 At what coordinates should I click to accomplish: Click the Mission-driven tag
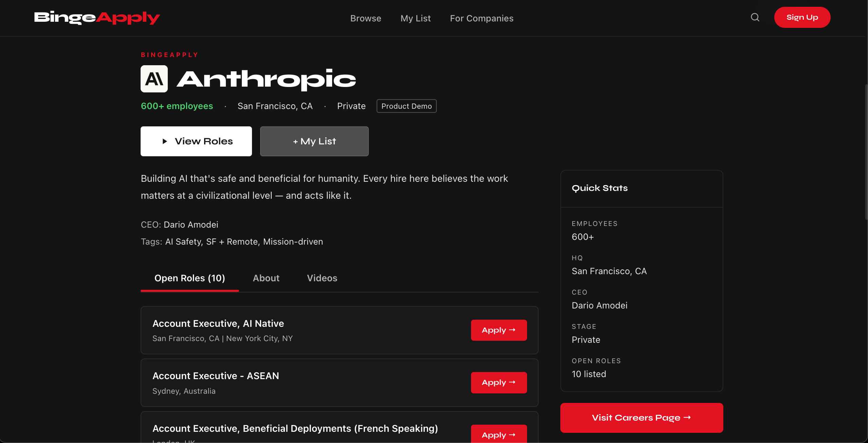click(293, 242)
